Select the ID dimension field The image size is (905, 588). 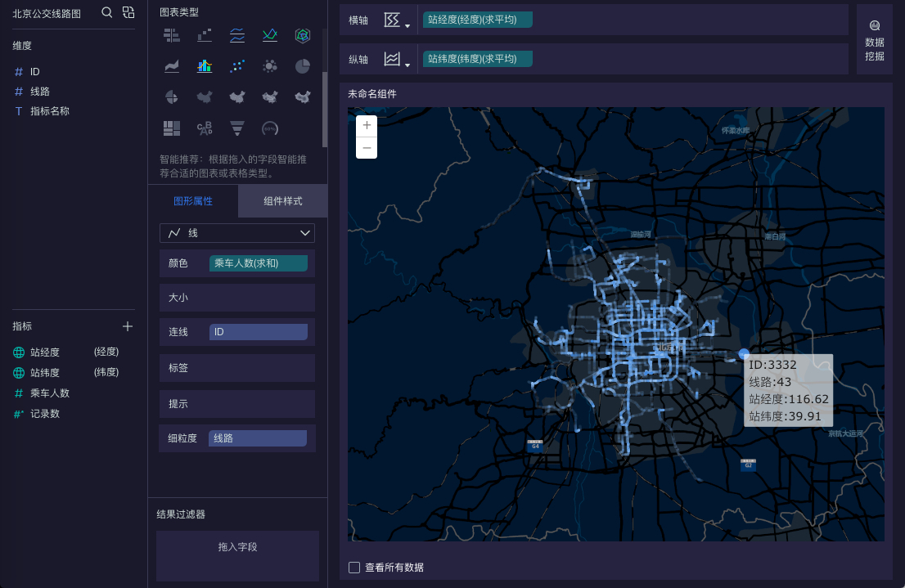click(34, 71)
